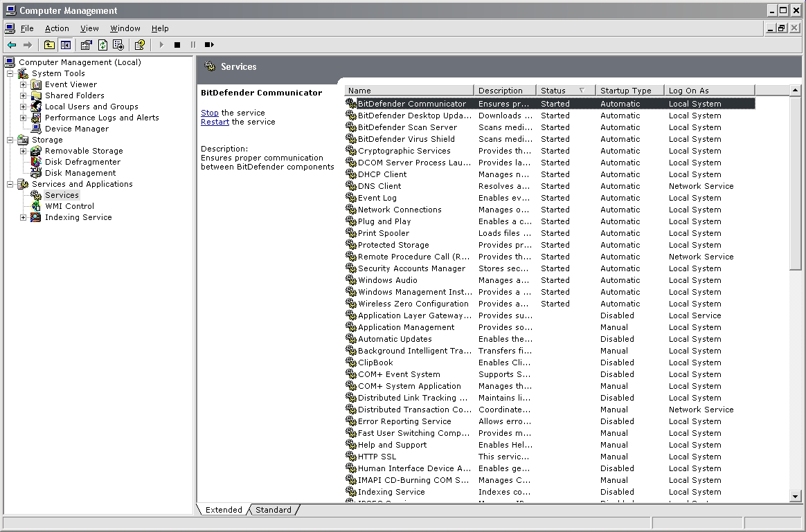This screenshot has width=806, height=532.
Task: Select the Automatic Updates service
Action: click(x=550, y=339)
